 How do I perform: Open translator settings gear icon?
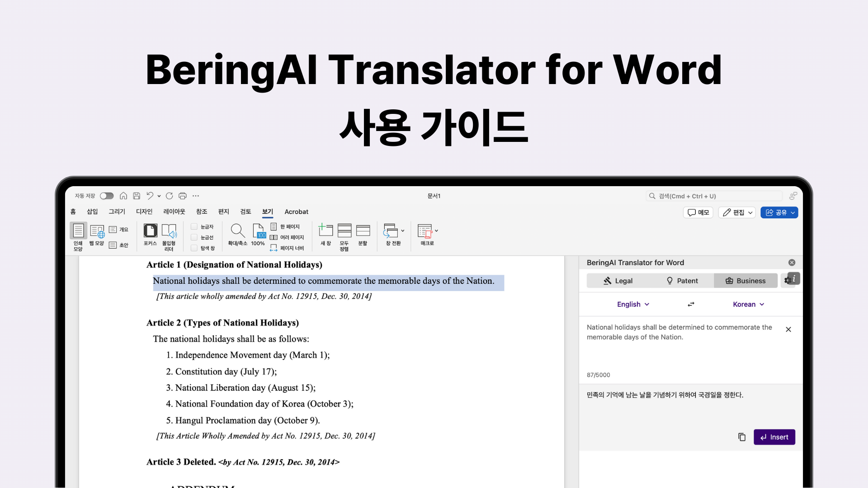[x=787, y=281]
